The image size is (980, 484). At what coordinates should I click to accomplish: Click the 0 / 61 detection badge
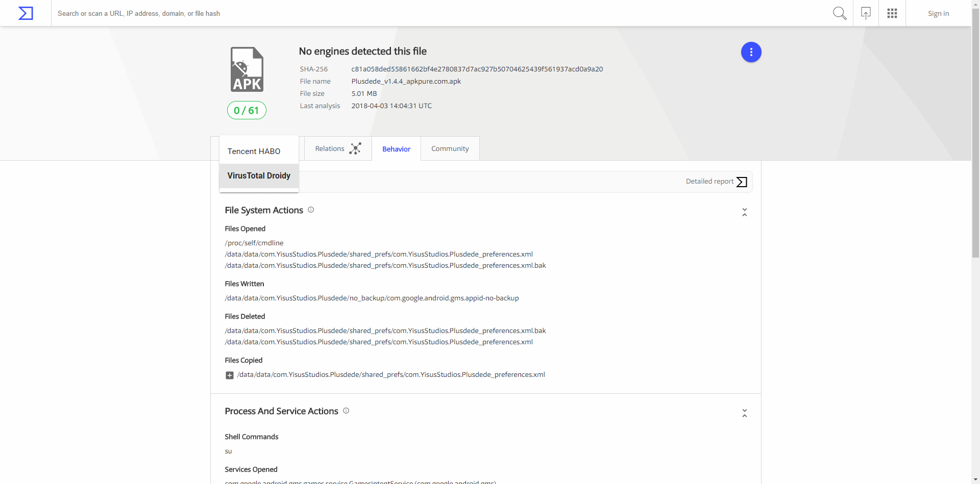pyautogui.click(x=247, y=110)
